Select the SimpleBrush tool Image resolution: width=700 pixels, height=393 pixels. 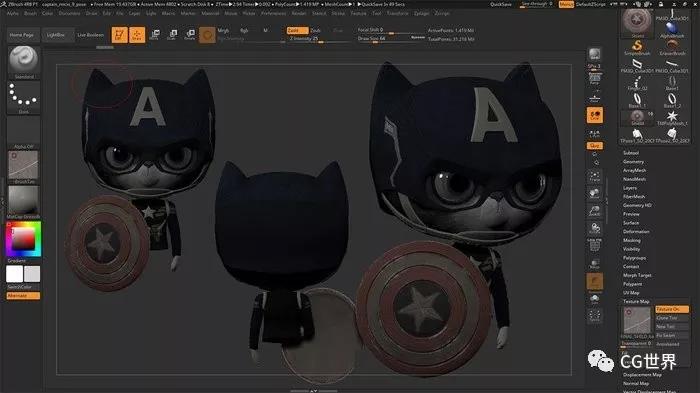637,47
